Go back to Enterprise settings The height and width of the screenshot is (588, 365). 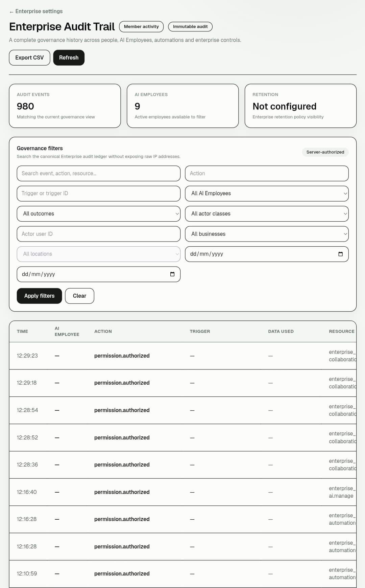(36, 11)
